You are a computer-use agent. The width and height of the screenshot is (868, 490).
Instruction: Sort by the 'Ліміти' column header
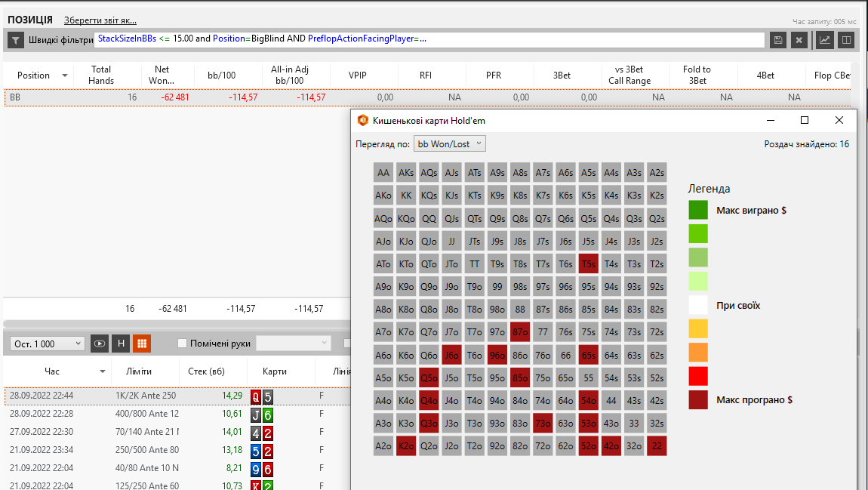(138, 371)
